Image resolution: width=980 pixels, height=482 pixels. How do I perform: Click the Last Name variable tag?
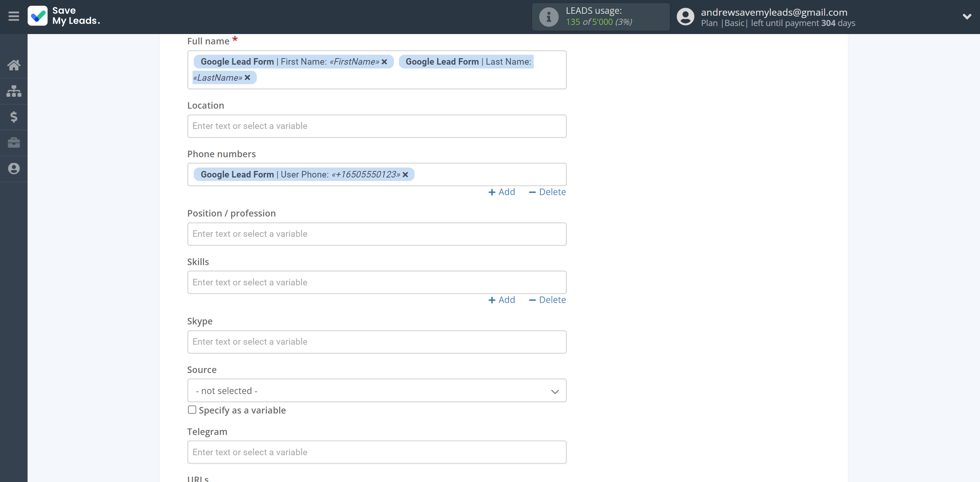click(466, 62)
